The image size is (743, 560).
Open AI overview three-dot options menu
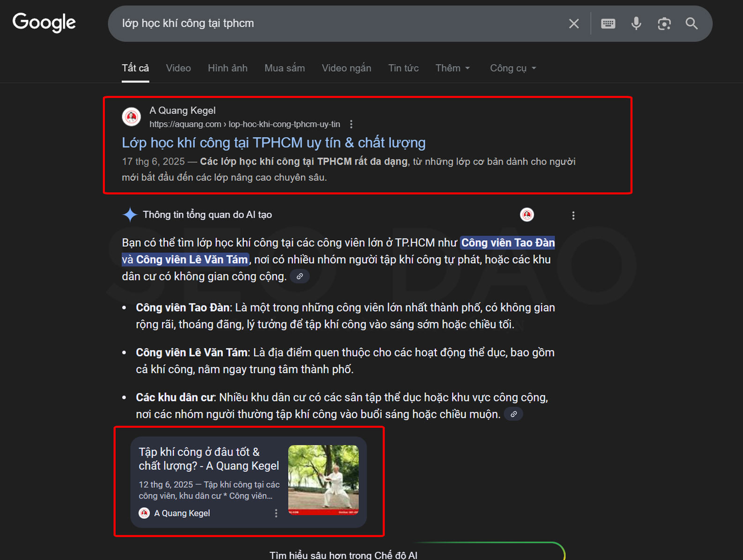(573, 215)
